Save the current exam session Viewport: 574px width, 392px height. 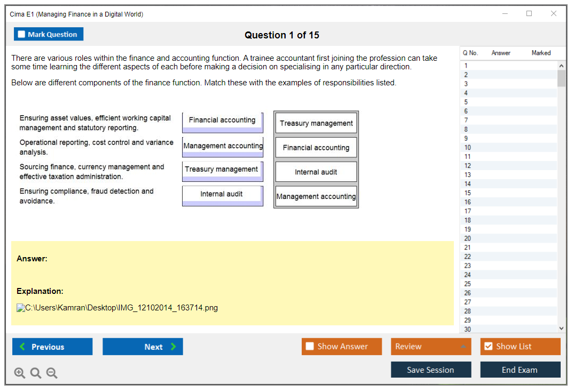coord(430,370)
